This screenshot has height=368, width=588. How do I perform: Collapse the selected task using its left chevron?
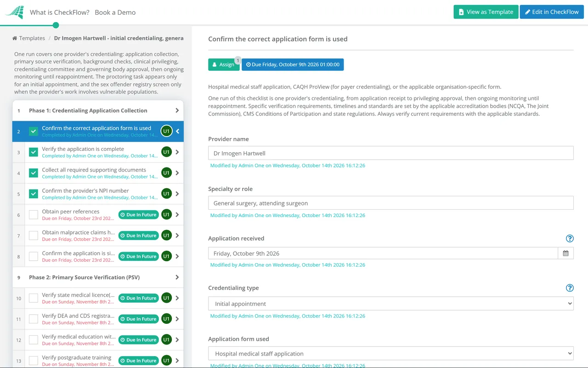(x=178, y=131)
